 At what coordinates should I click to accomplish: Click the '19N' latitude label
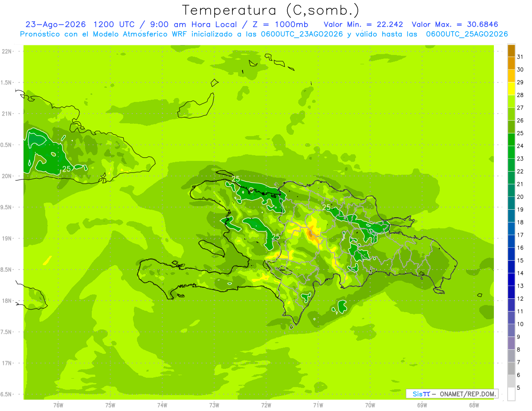click(7, 239)
